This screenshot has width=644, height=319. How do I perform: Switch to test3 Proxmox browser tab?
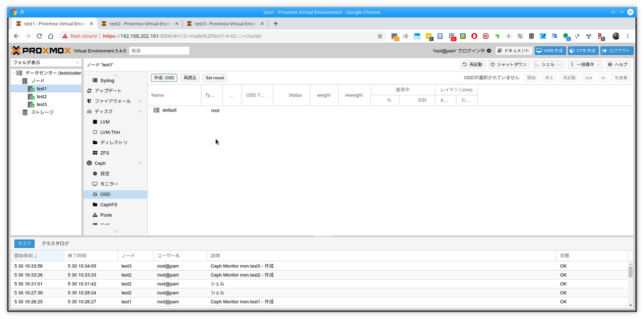pos(223,24)
